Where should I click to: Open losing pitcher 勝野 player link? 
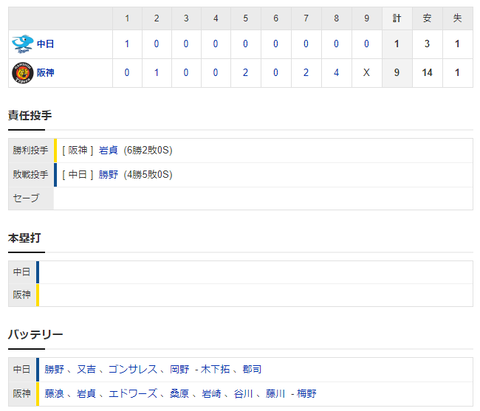coord(108,174)
